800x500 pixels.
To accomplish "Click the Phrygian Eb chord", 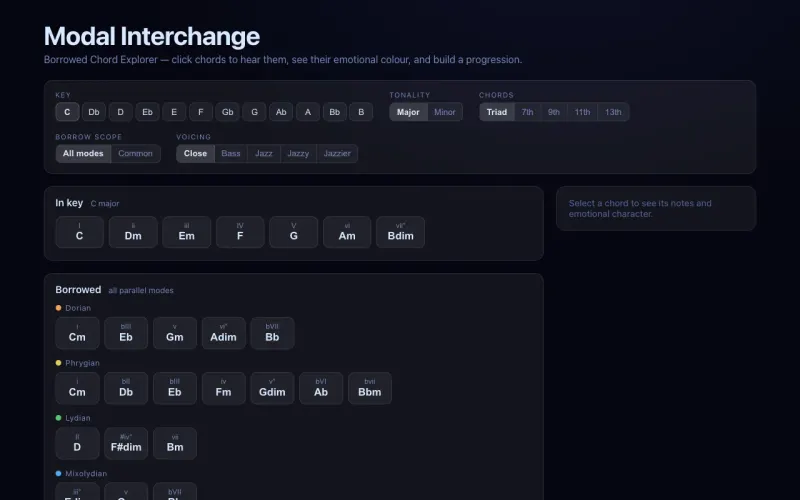I will coord(175,388).
